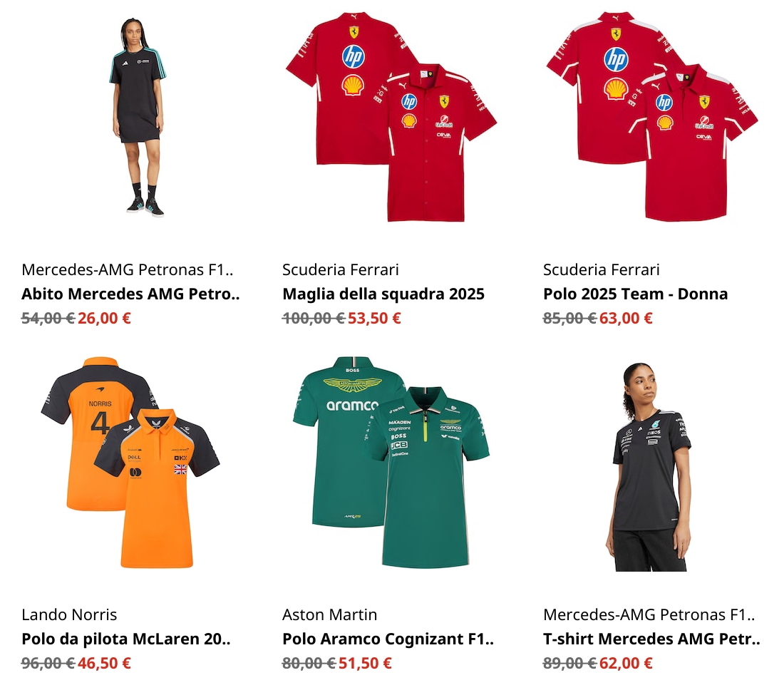Click the 26,00 € sale price
Image resolution: width=784 pixels, height=690 pixels.
pyautogui.click(x=104, y=318)
